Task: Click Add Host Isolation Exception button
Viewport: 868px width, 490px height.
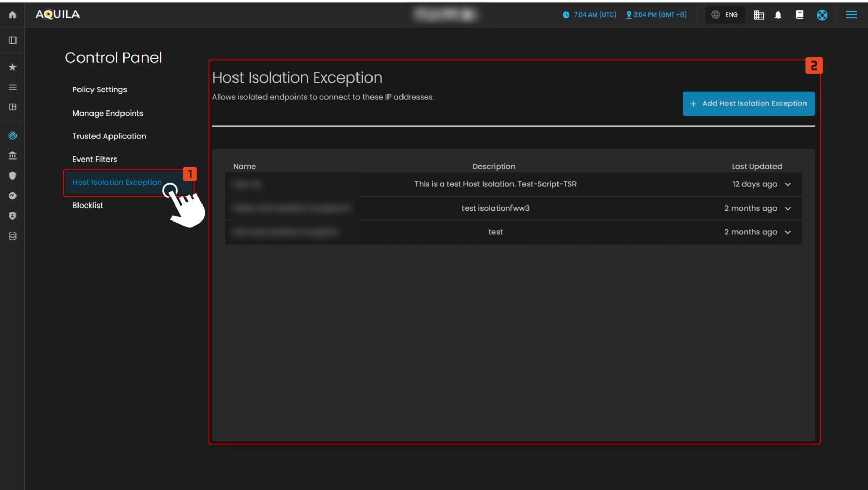Action: [x=748, y=104]
